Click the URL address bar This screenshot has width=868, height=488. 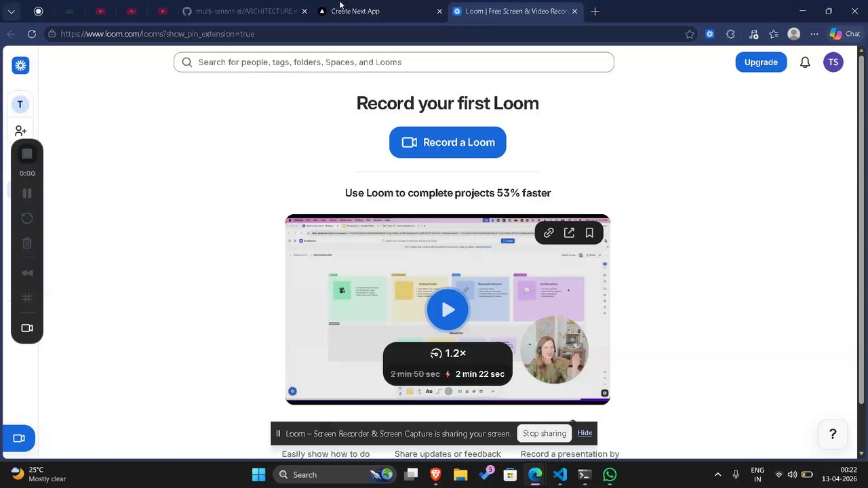tap(366, 34)
